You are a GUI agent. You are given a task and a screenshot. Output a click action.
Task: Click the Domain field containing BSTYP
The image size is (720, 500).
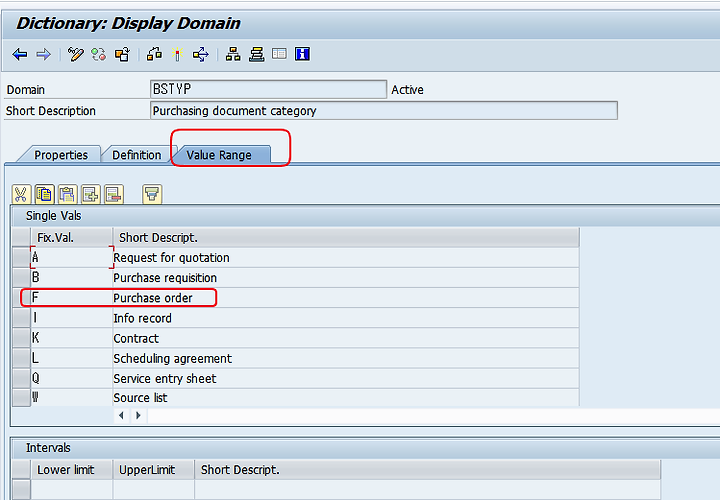click(268, 90)
